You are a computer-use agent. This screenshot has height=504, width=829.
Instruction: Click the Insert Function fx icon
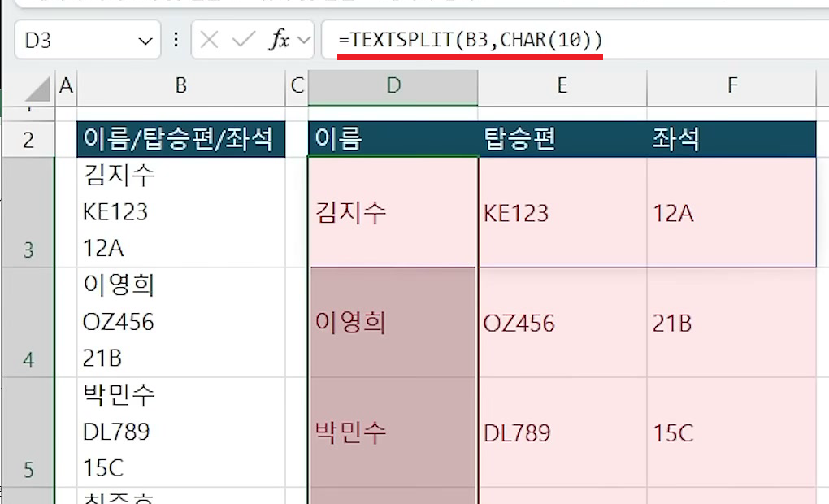click(x=279, y=40)
